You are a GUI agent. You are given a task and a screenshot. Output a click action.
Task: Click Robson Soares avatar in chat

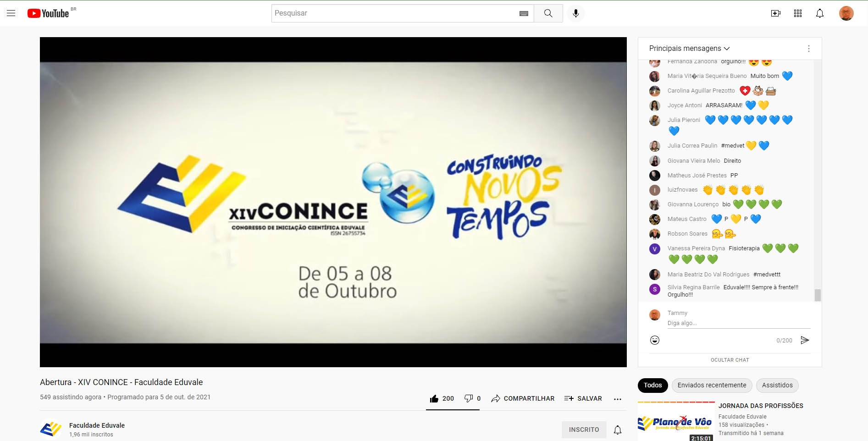(655, 234)
